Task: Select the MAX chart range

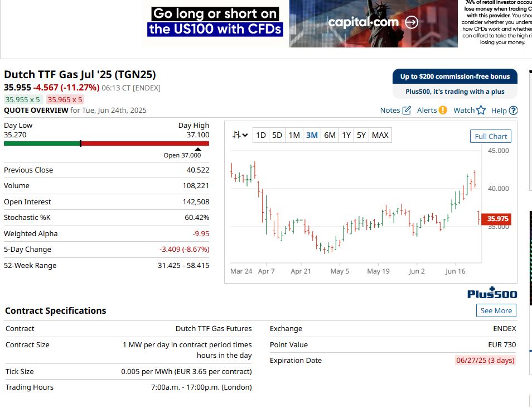Action: [x=380, y=135]
